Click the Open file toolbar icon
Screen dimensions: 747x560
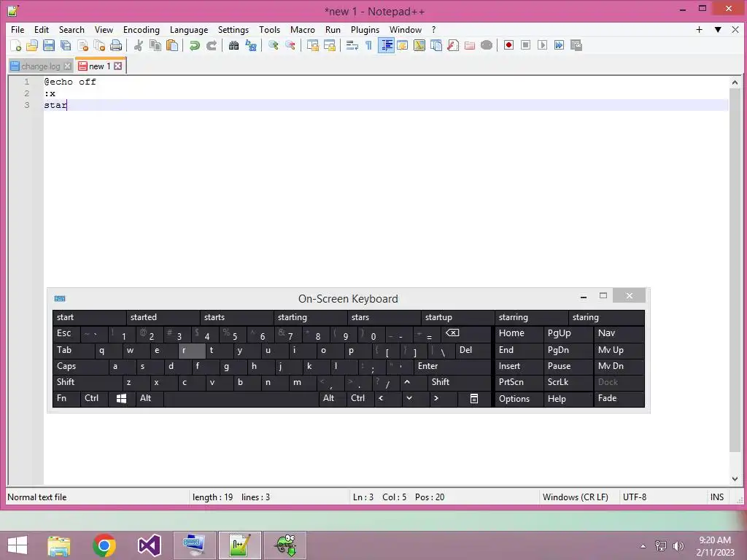(32, 45)
